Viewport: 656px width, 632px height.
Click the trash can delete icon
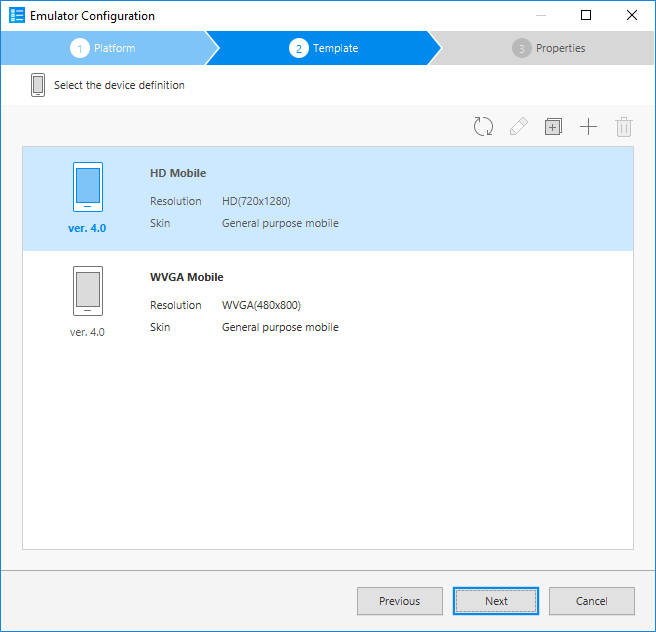coord(624,127)
